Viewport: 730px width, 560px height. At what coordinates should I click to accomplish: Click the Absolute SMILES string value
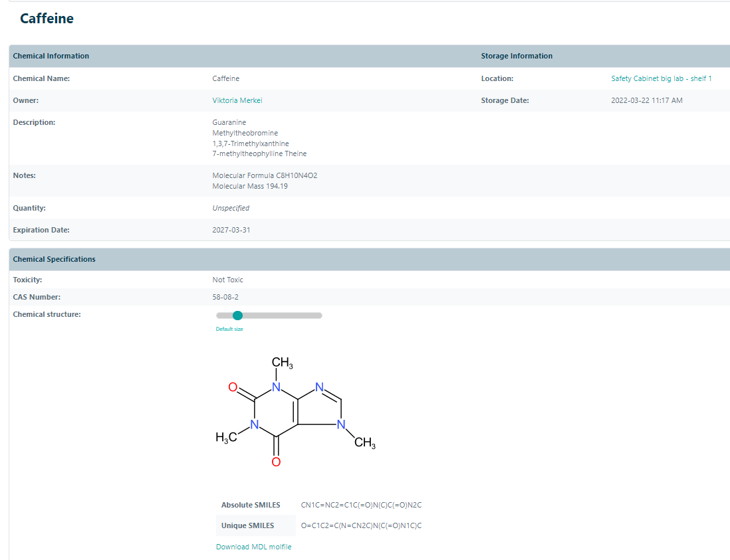pyautogui.click(x=361, y=505)
